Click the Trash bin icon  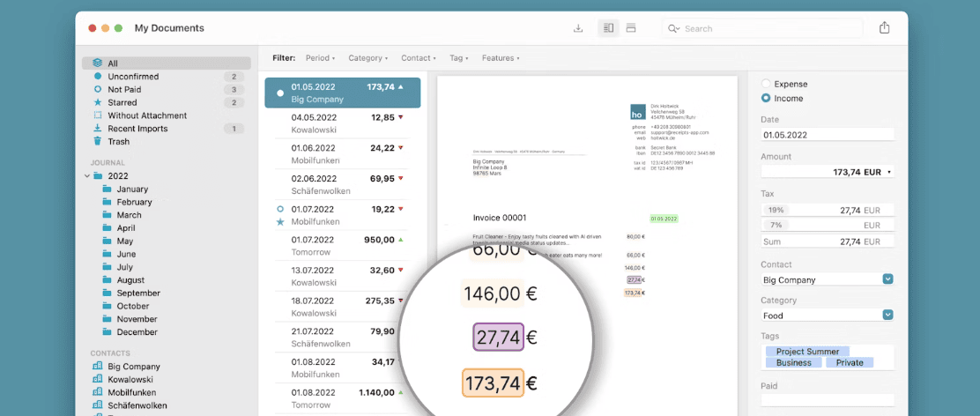tap(97, 141)
